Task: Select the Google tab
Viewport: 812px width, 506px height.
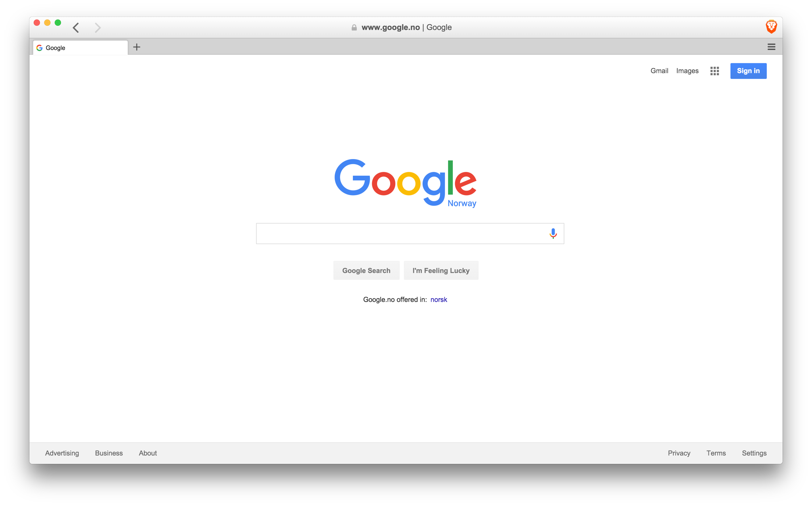Action: coord(80,48)
